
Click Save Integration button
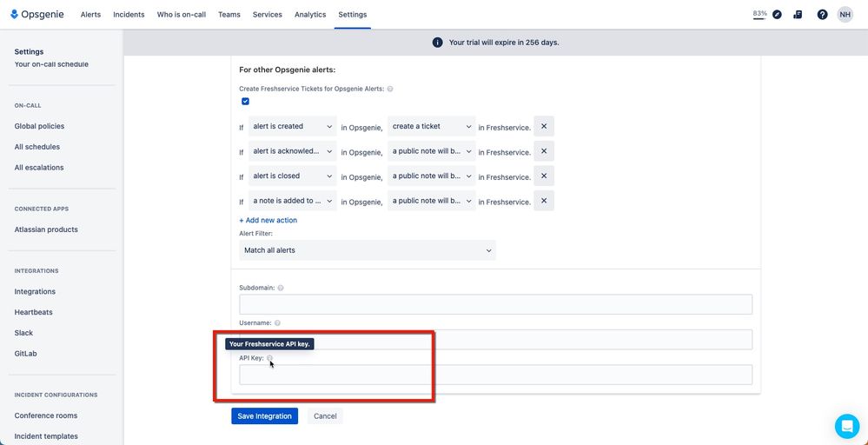point(265,416)
